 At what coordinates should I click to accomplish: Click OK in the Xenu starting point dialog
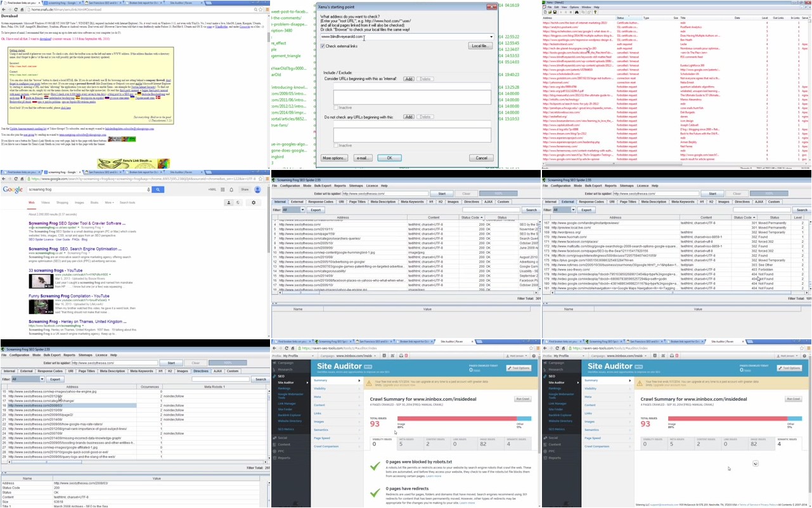(389, 158)
